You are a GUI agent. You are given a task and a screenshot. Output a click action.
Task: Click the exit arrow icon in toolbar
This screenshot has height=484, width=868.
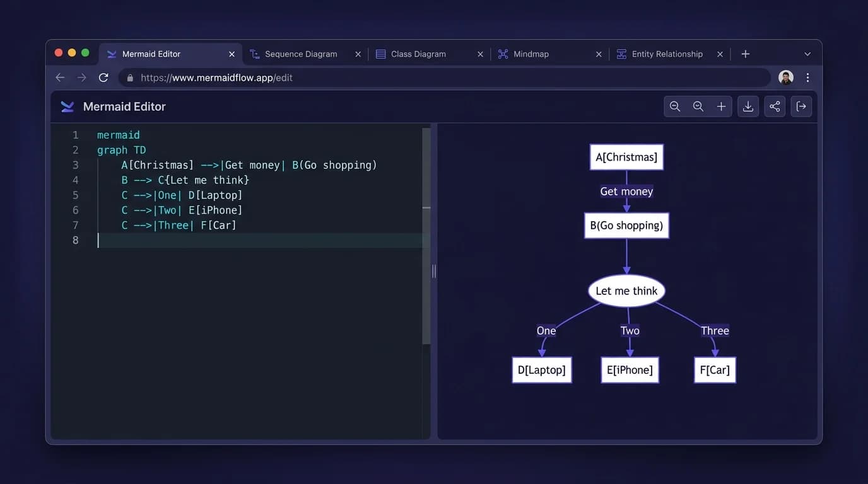[801, 107]
